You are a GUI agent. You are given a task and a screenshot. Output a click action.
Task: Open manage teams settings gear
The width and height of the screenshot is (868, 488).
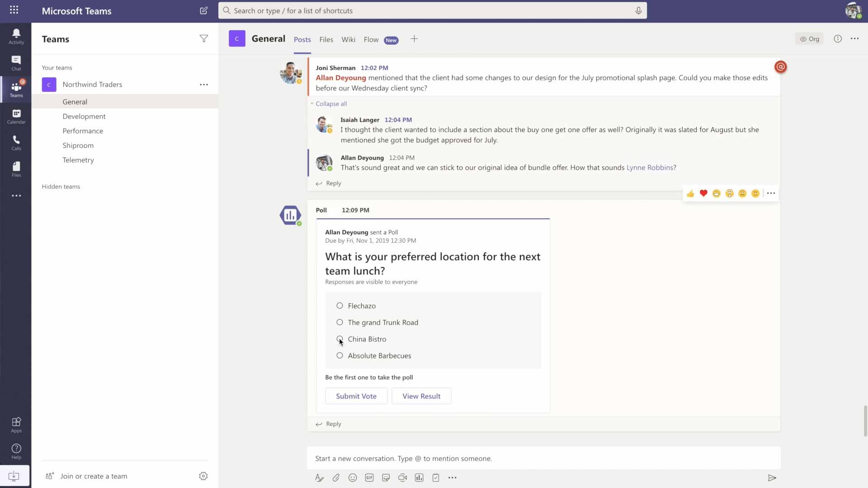(203, 476)
